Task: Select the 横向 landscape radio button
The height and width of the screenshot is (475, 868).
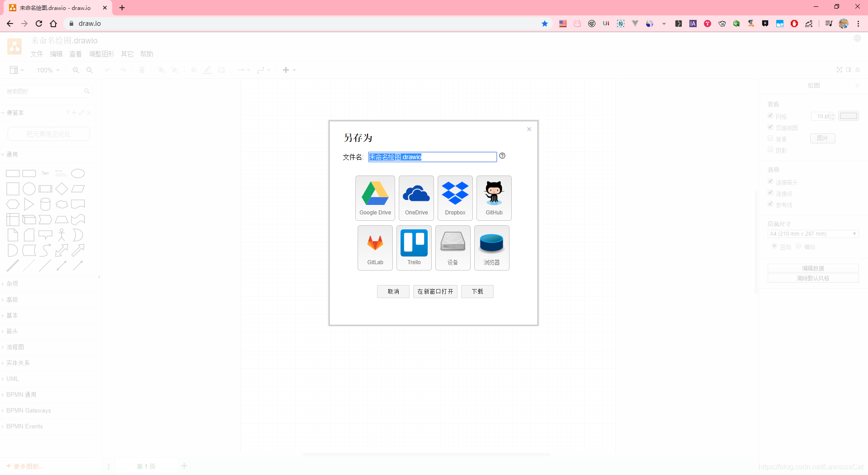Action: click(798, 246)
